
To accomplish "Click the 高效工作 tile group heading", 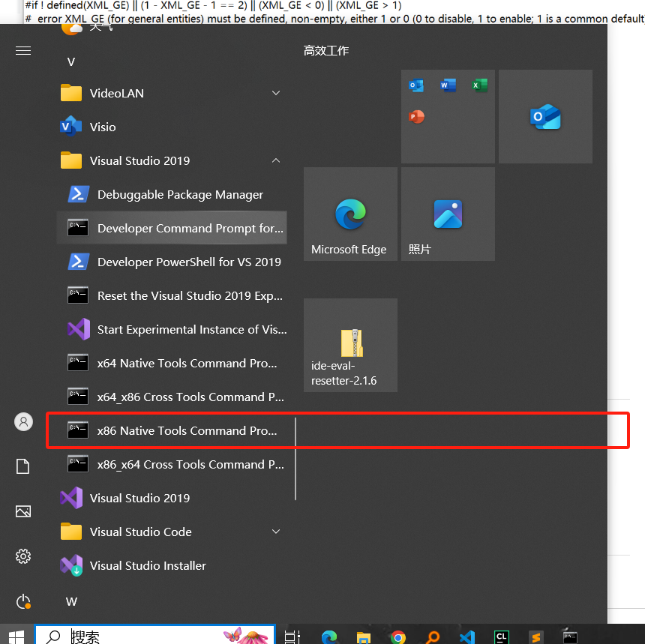I will [x=326, y=50].
